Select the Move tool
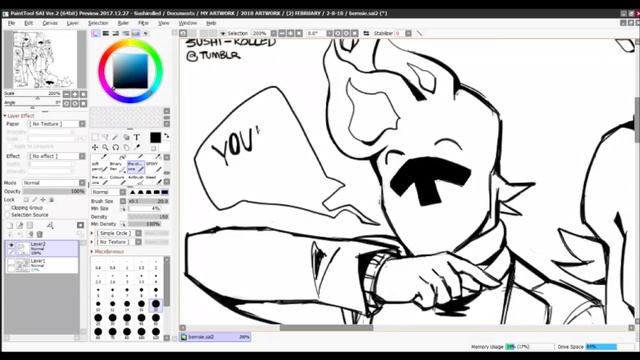 [95, 147]
